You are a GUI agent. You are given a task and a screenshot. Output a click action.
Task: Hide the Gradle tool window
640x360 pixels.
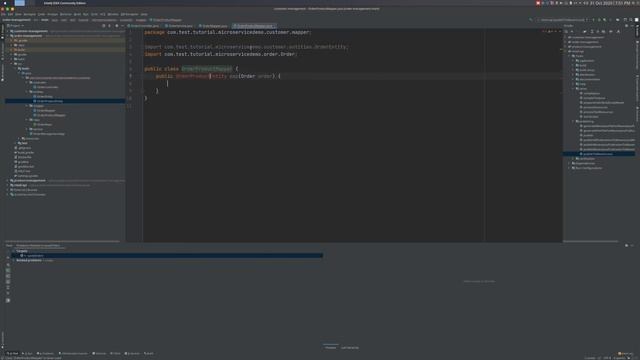632,26
